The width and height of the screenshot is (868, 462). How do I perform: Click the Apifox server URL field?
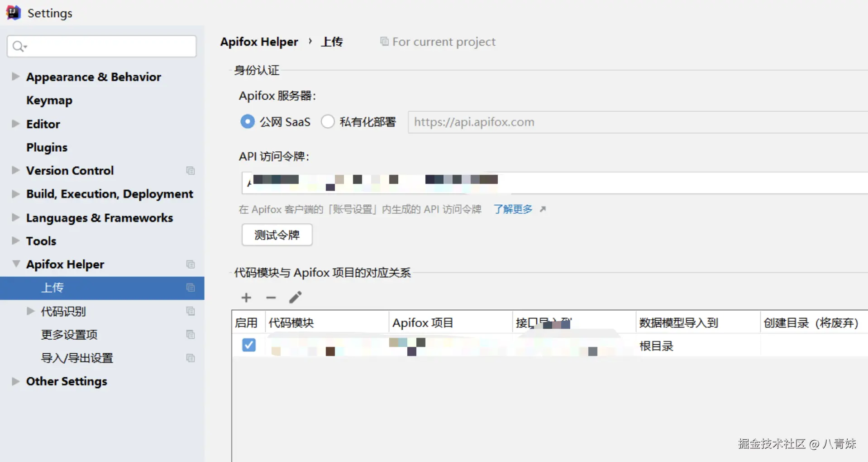pos(638,122)
